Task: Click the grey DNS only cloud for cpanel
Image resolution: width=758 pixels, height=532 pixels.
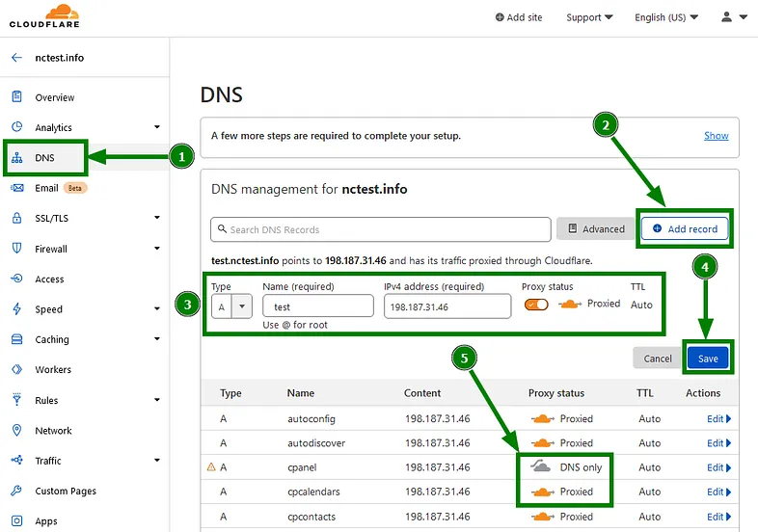Action: tap(541, 466)
